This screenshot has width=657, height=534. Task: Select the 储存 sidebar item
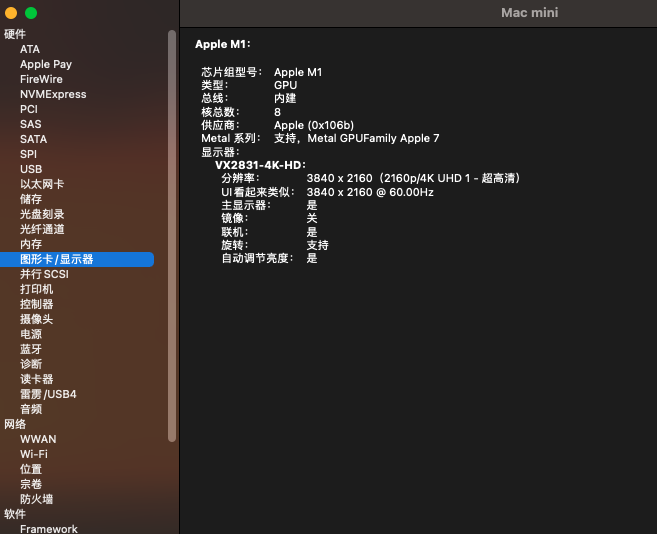tap(31, 199)
